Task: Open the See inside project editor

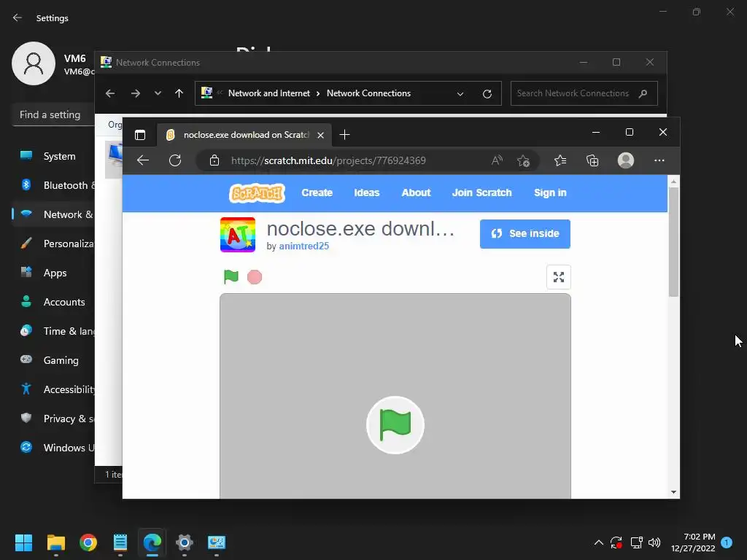Action: [x=525, y=234]
